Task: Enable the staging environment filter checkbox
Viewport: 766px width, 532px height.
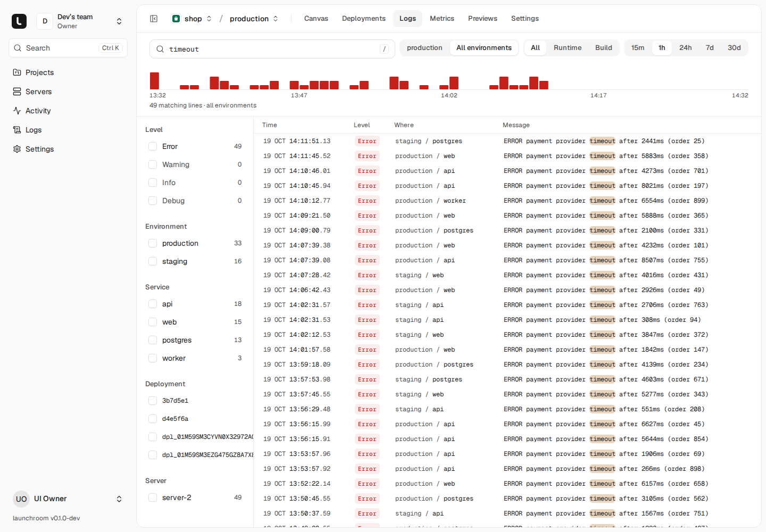Action: pos(153,261)
